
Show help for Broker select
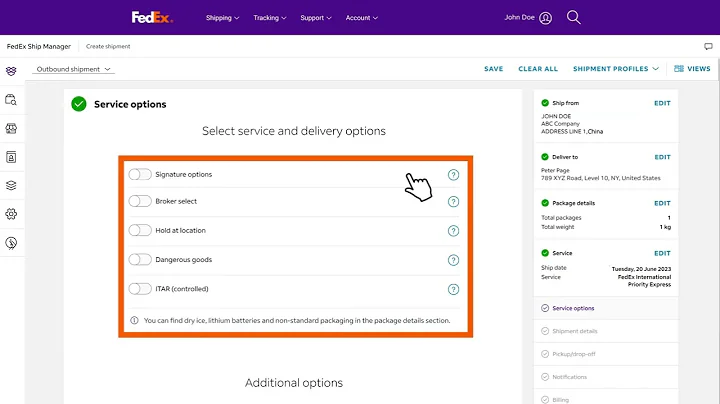click(x=453, y=202)
